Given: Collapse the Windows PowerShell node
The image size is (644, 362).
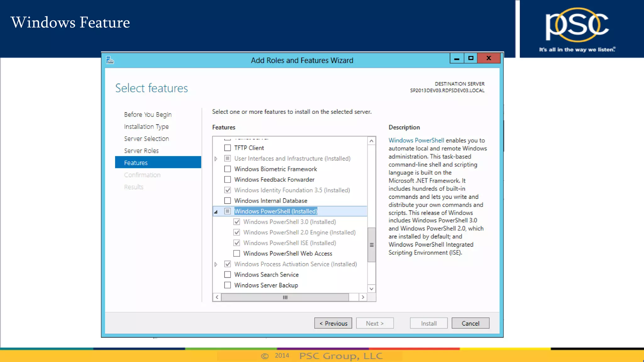Looking at the screenshot, I should [216, 212].
